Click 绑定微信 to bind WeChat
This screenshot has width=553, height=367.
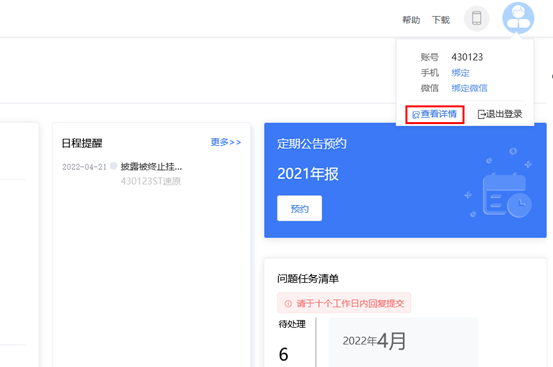[469, 88]
